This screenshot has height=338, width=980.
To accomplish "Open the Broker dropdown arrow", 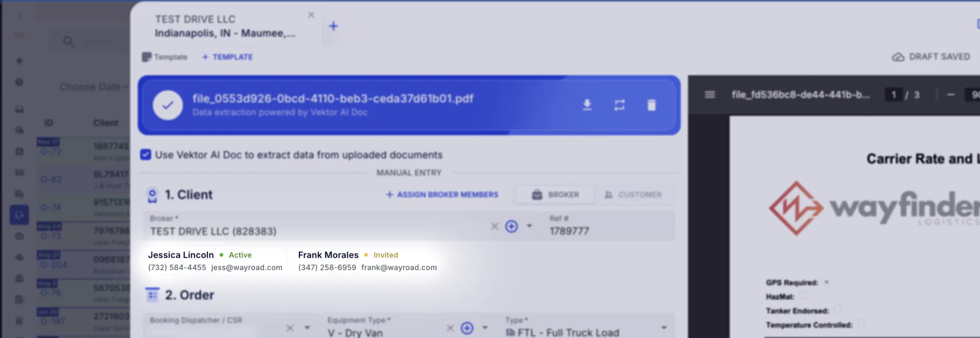I will pyautogui.click(x=529, y=226).
